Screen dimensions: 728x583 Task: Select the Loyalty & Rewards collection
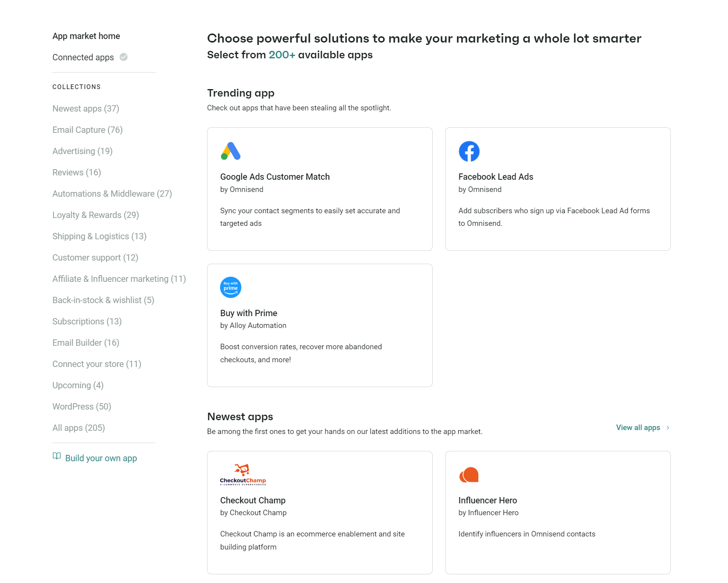coord(95,215)
